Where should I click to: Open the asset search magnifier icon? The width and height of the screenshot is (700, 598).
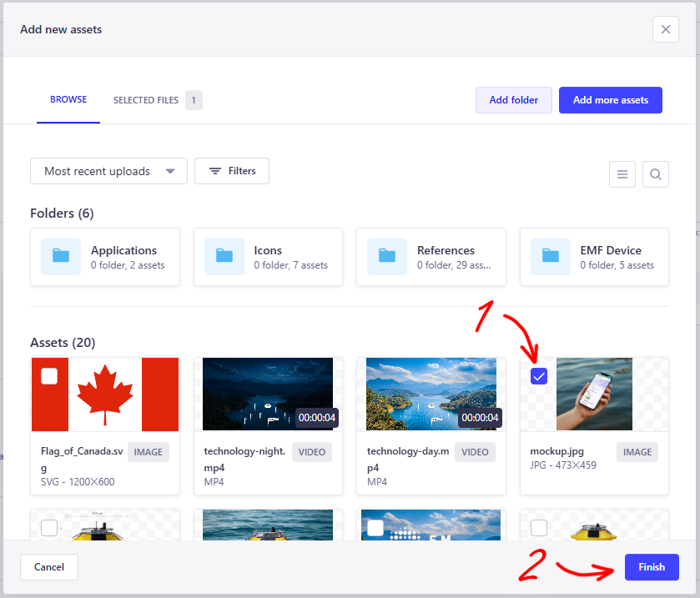656,174
